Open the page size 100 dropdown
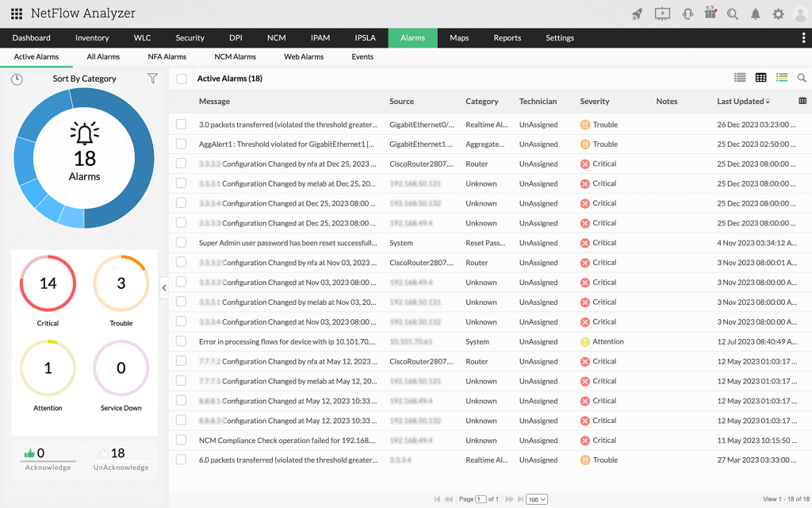Image resolution: width=812 pixels, height=508 pixels. pos(536,499)
